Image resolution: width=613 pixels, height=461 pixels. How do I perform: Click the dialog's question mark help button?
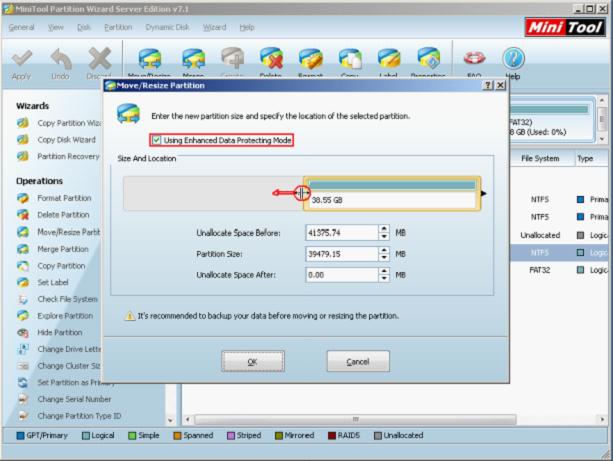488,85
